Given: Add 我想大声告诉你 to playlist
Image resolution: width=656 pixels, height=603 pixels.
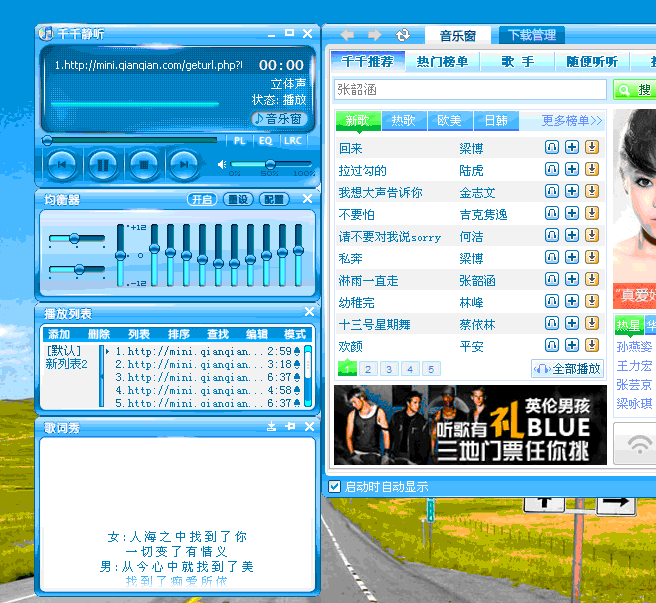Looking at the screenshot, I should pyautogui.click(x=571, y=192).
